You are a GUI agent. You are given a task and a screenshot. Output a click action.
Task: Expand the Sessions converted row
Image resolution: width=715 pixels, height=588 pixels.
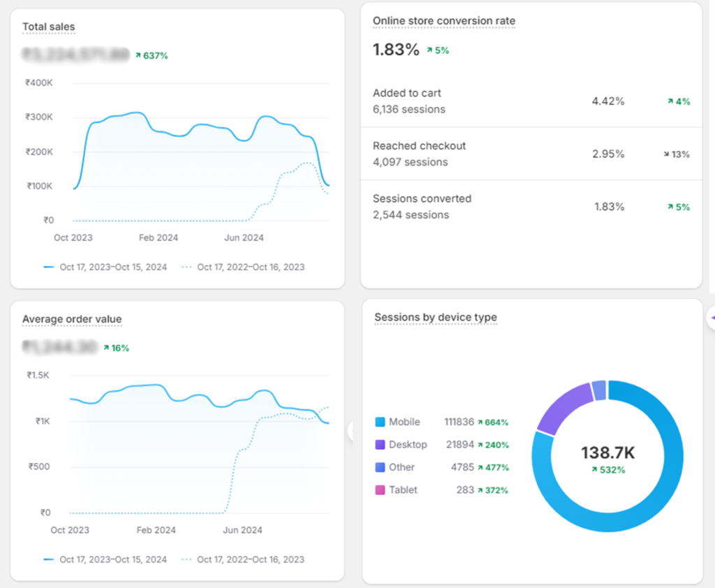(531, 207)
